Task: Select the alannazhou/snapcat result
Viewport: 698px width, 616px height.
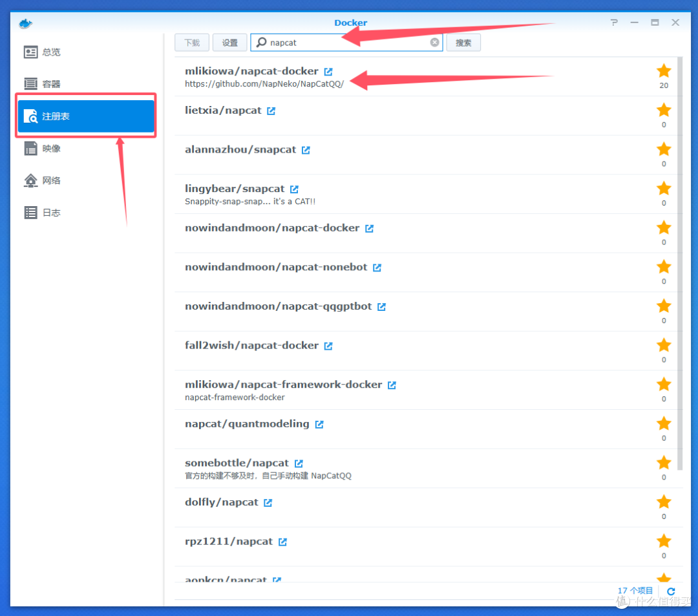Action: tap(425, 155)
